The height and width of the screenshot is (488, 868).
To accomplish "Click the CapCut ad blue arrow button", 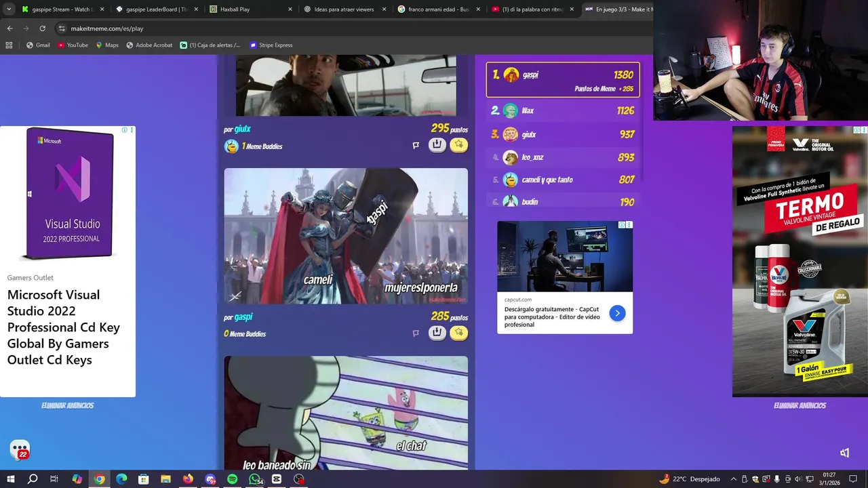I will coord(617,313).
